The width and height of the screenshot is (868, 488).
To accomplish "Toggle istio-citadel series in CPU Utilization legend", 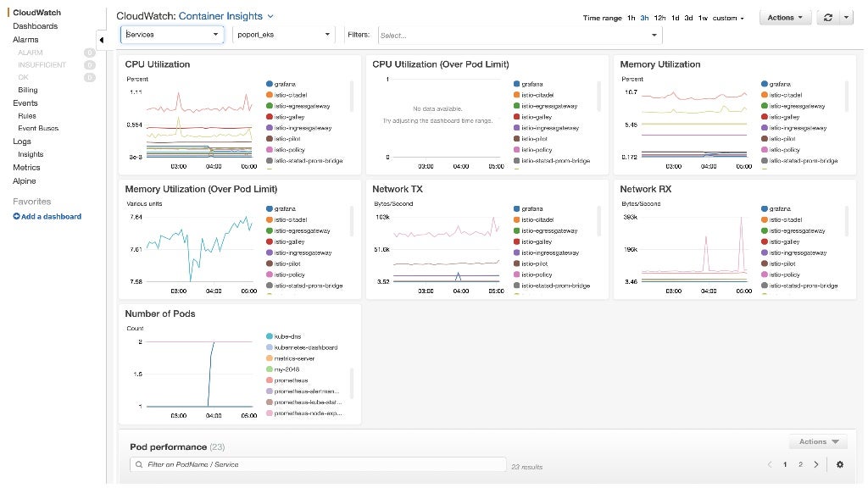I will pos(287,95).
